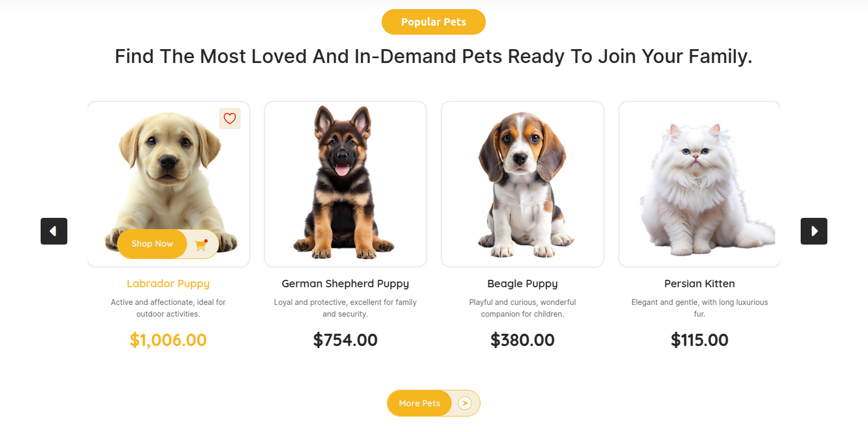Open the German Shepherd Puppy title link
This screenshot has width=868, height=432.
[x=345, y=284]
